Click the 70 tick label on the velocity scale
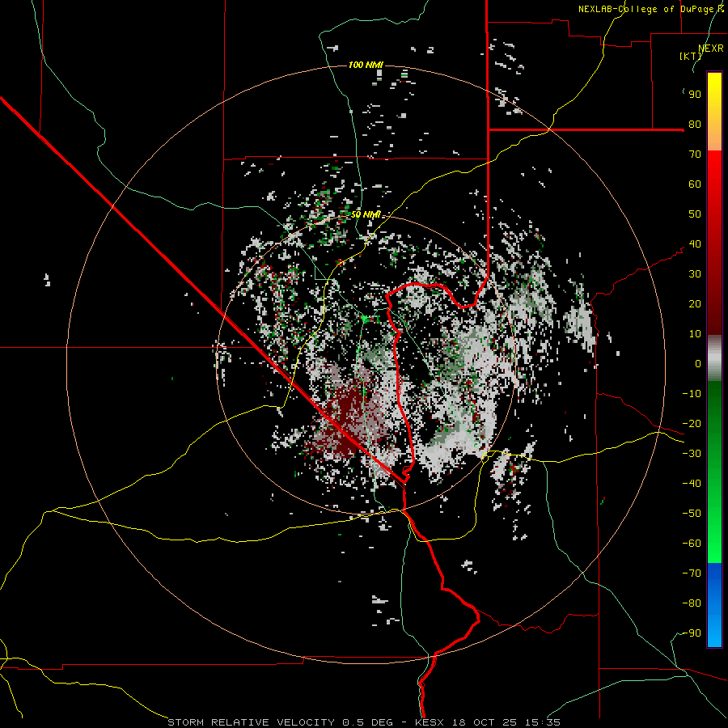This screenshot has height=728, width=728. (695, 154)
